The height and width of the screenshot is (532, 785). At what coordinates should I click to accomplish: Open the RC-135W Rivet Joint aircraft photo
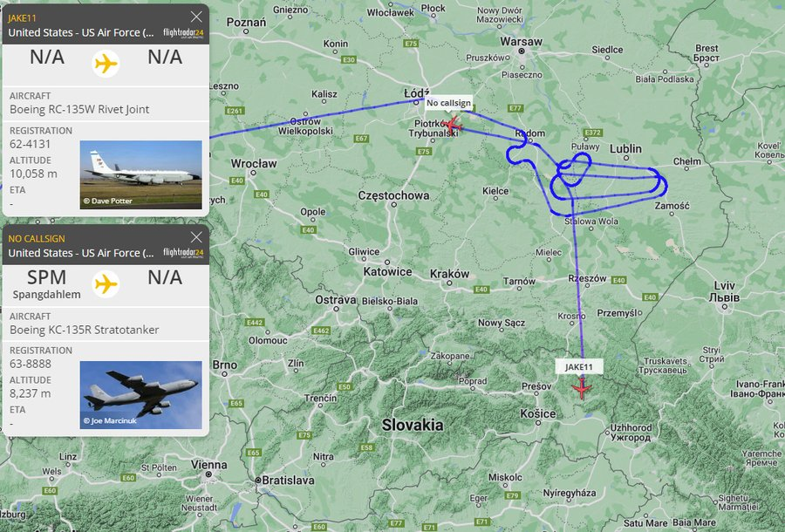pyautogui.click(x=140, y=174)
